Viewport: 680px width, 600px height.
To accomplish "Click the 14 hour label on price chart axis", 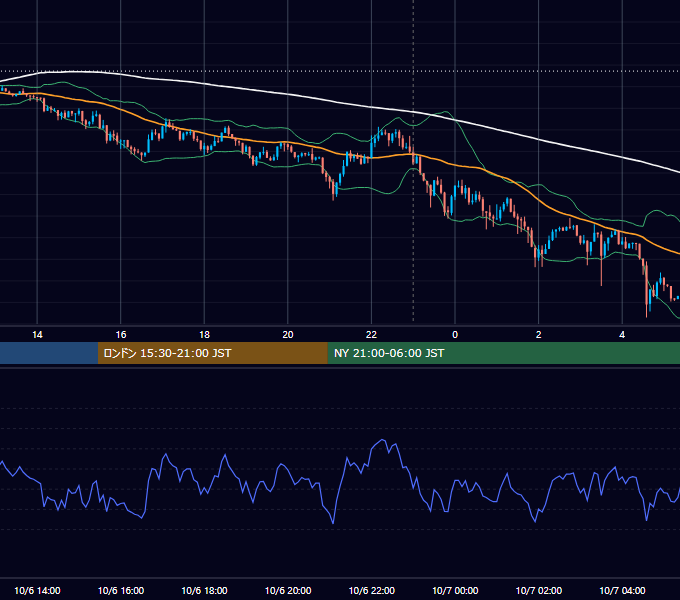I will 37,335.
